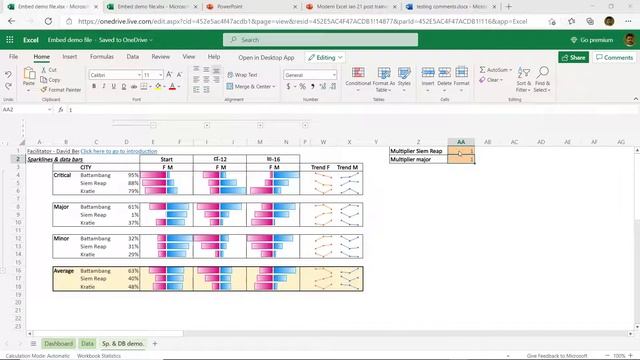Screen dimensions: 640x360
Task: Follow 'Click here to go to introduction' link
Action: click(119, 151)
